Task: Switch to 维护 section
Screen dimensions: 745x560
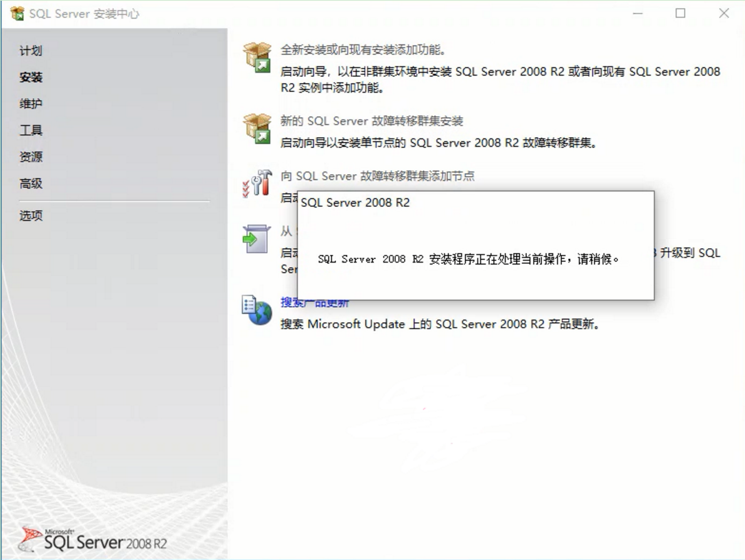Action: pyautogui.click(x=30, y=104)
